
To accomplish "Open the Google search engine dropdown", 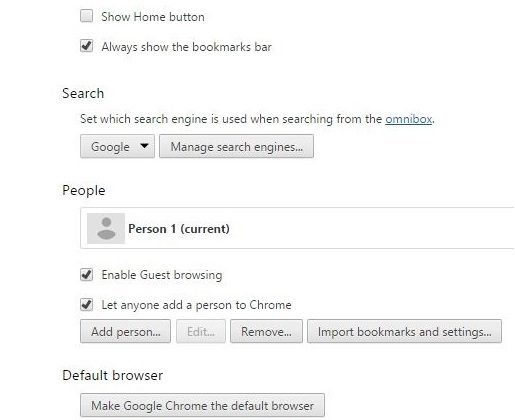I will (x=117, y=146).
